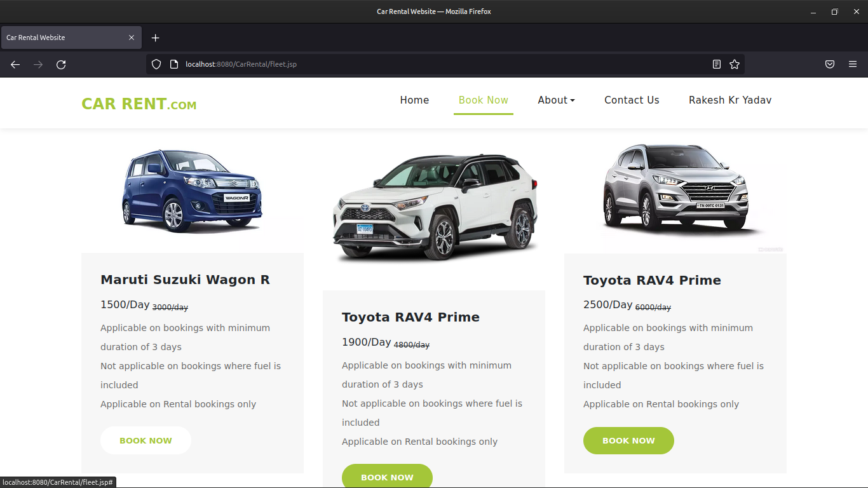Bookmark this page with the star icon
Image resolution: width=868 pixels, height=488 pixels.
(x=735, y=64)
